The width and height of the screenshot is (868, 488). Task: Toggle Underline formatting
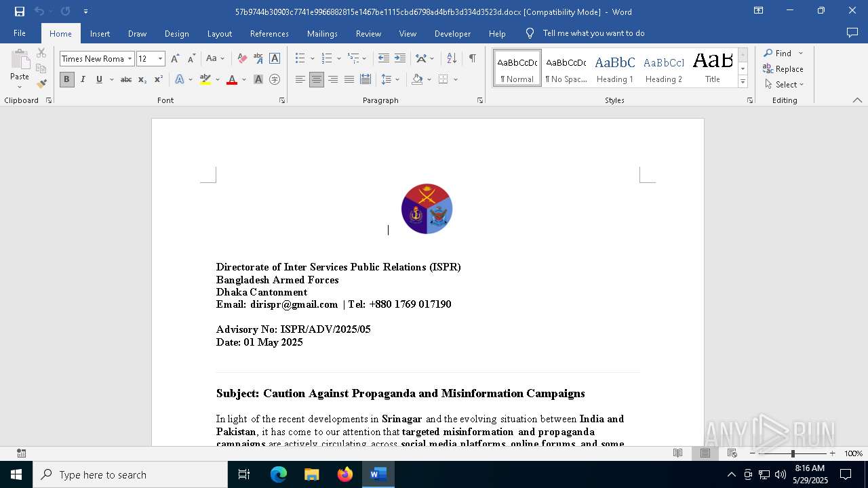[x=99, y=79]
